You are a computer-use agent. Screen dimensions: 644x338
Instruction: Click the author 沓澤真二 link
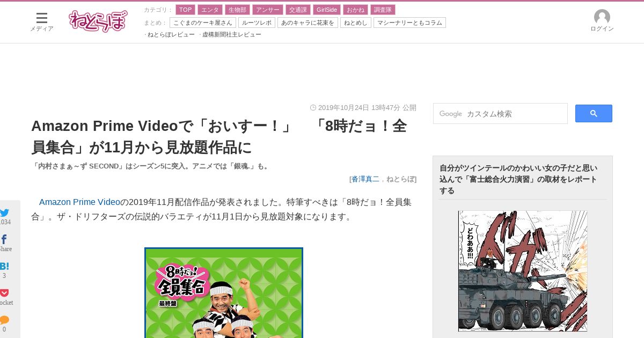coord(365,179)
